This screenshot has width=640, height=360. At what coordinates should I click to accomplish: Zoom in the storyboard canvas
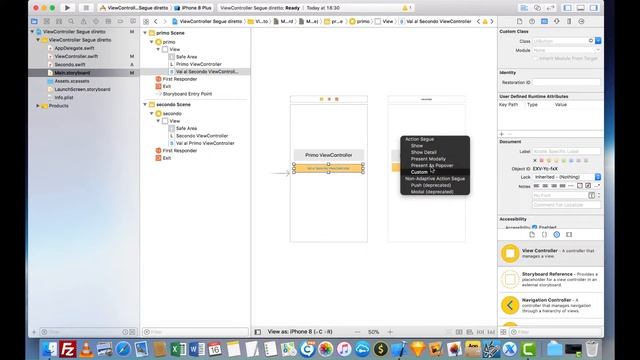[x=390, y=332]
